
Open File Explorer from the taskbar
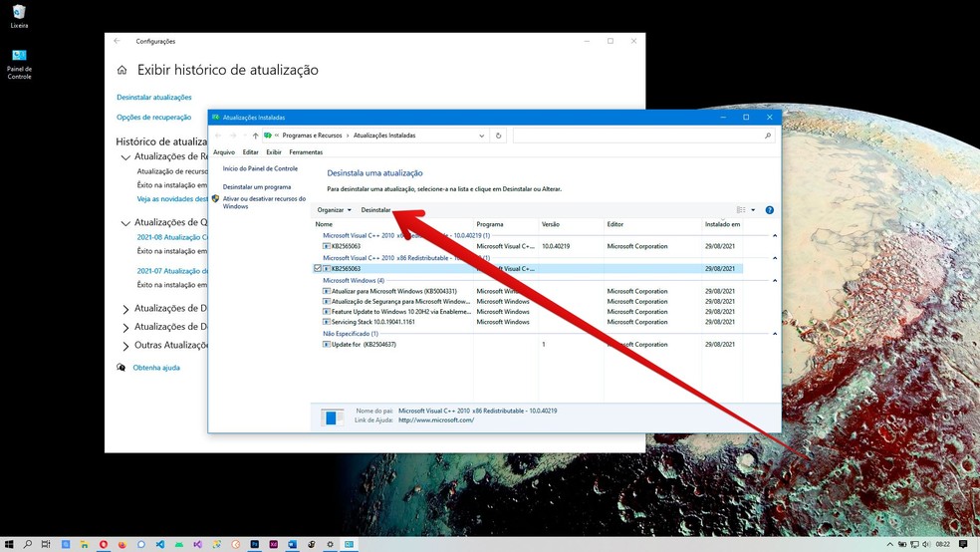click(x=85, y=544)
